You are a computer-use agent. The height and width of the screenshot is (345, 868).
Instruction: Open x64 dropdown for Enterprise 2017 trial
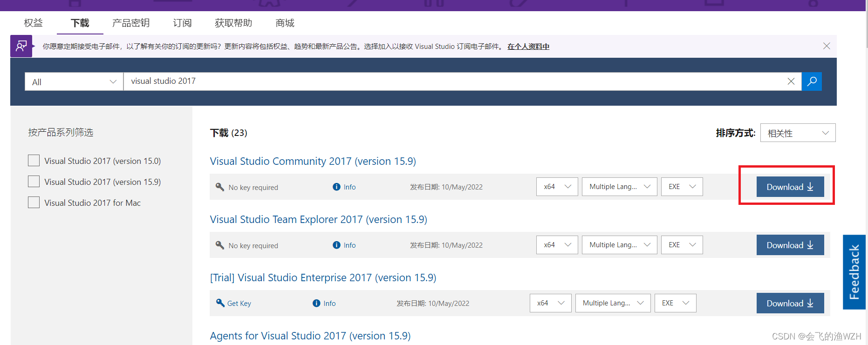(550, 303)
